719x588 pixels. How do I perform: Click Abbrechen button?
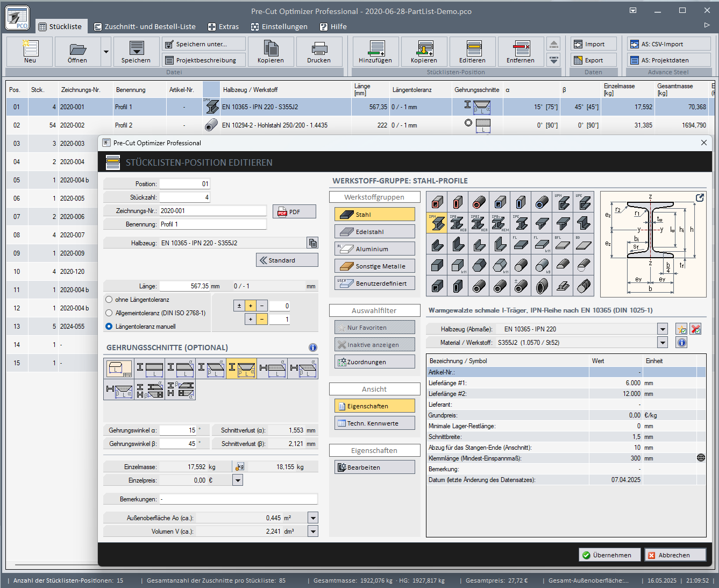coord(675,555)
